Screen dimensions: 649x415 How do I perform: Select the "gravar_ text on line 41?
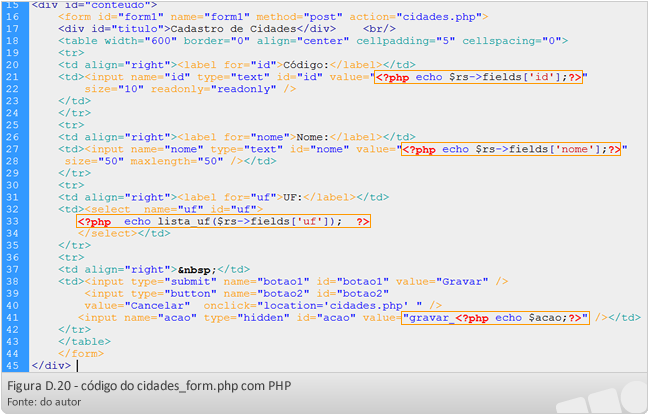[x=428, y=318]
